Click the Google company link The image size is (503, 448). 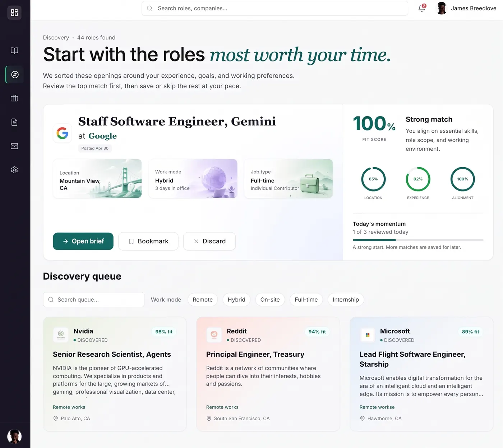tap(102, 136)
